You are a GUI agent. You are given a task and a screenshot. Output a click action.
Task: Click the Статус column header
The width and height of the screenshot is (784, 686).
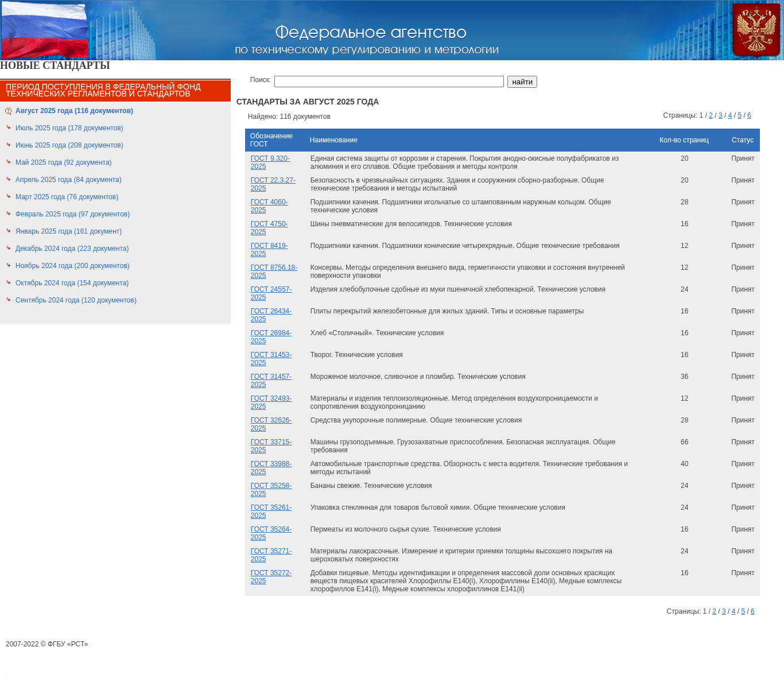pyautogui.click(x=743, y=140)
